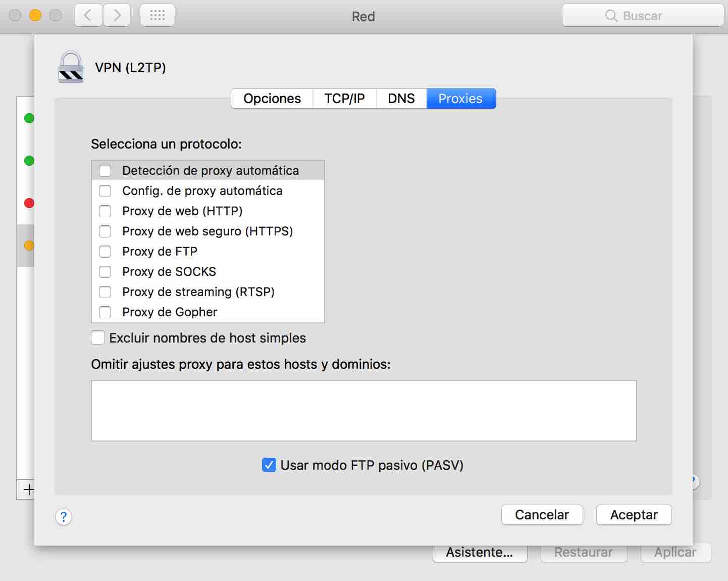Click the bypass hosts and domains text area
This screenshot has height=581, width=728.
(363, 411)
